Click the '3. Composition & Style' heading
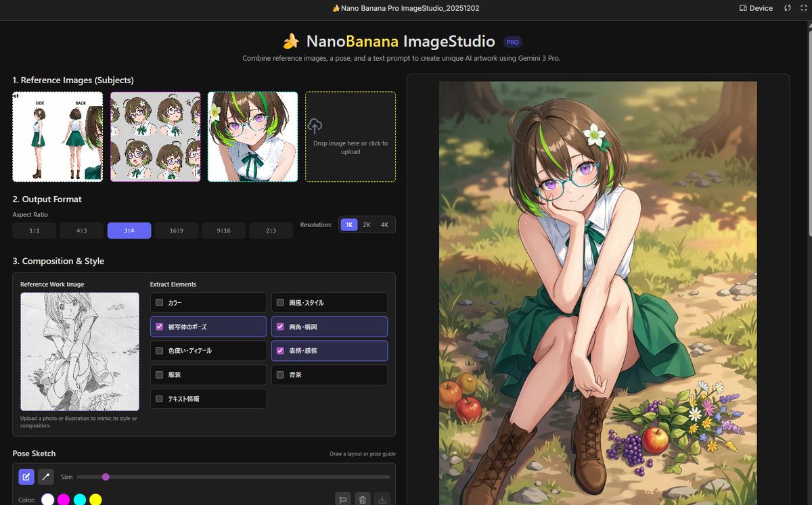 (x=58, y=261)
